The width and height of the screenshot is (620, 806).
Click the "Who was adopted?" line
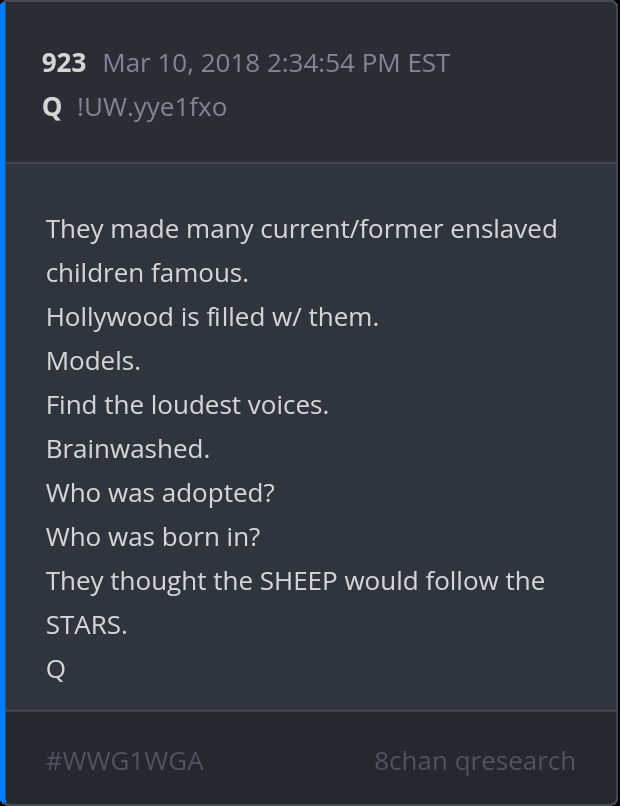(160, 493)
